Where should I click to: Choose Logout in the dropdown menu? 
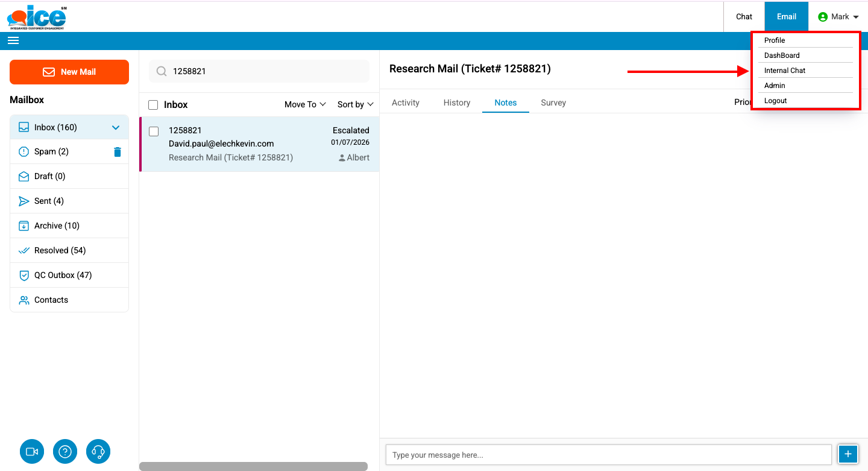click(x=775, y=101)
